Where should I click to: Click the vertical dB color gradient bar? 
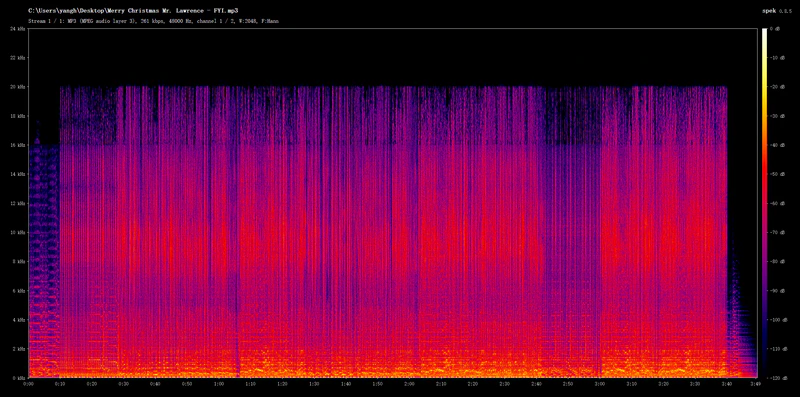click(x=765, y=203)
